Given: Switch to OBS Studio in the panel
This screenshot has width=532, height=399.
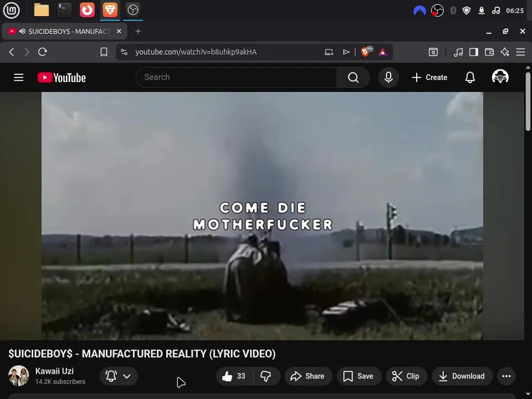Looking at the screenshot, I should [x=132, y=10].
